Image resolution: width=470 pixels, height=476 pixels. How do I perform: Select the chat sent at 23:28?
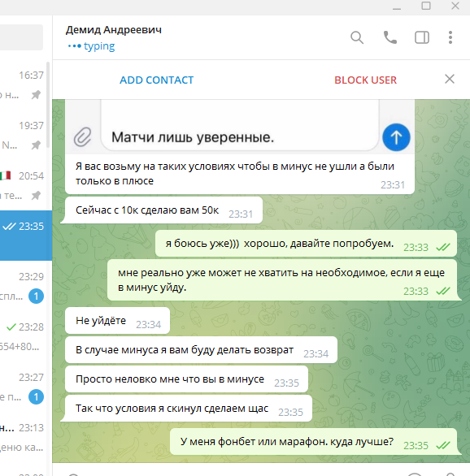pyautogui.click(x=23, y=336)
